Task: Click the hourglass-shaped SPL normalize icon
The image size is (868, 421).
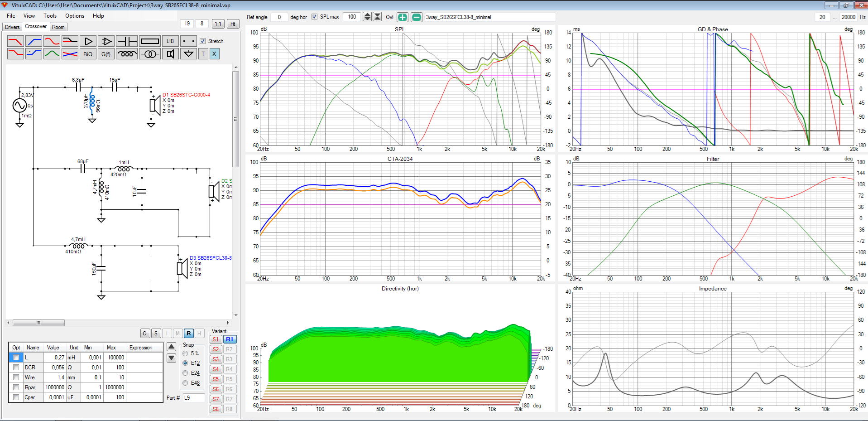Action: [377, 17]
